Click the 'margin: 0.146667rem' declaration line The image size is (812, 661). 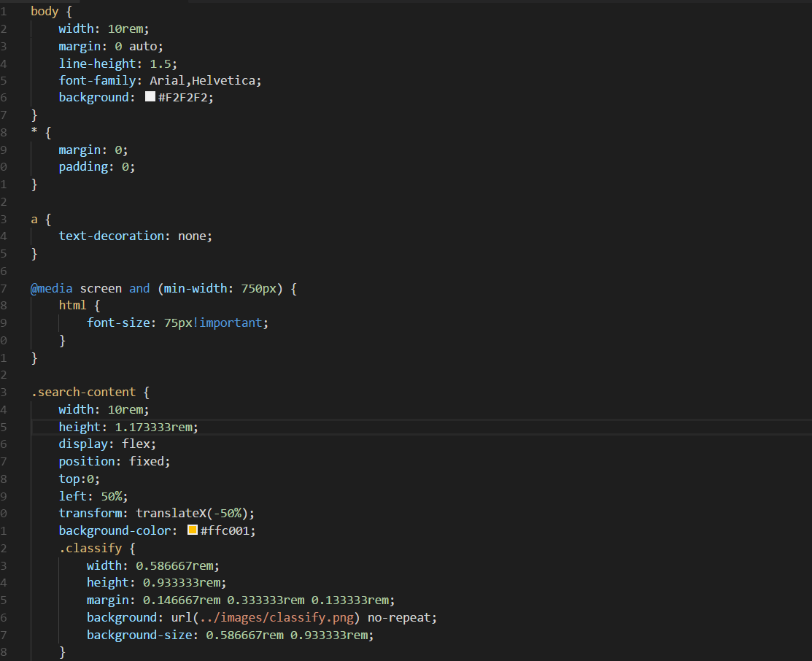[x=240, y=600]
